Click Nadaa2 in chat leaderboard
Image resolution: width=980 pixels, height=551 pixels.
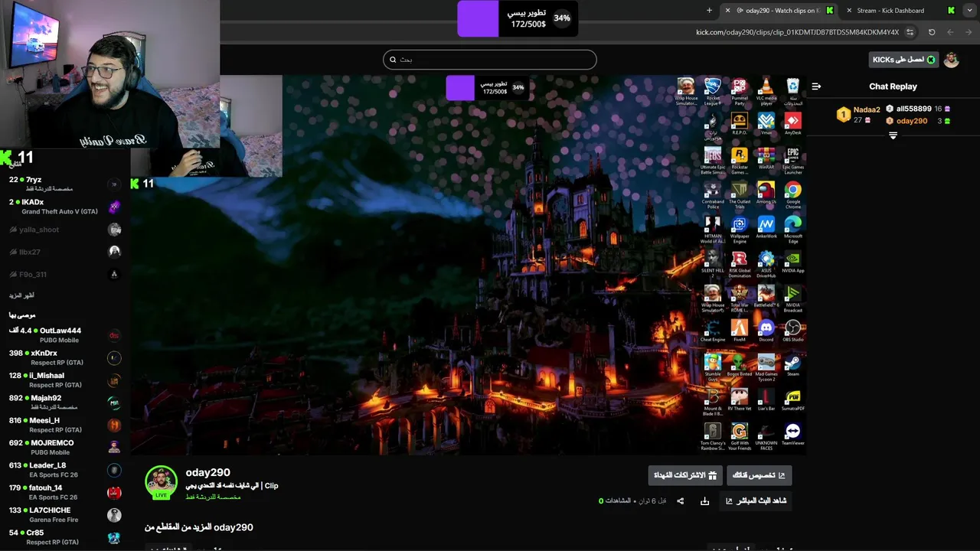pyautogui.click(x=867, y=109)
